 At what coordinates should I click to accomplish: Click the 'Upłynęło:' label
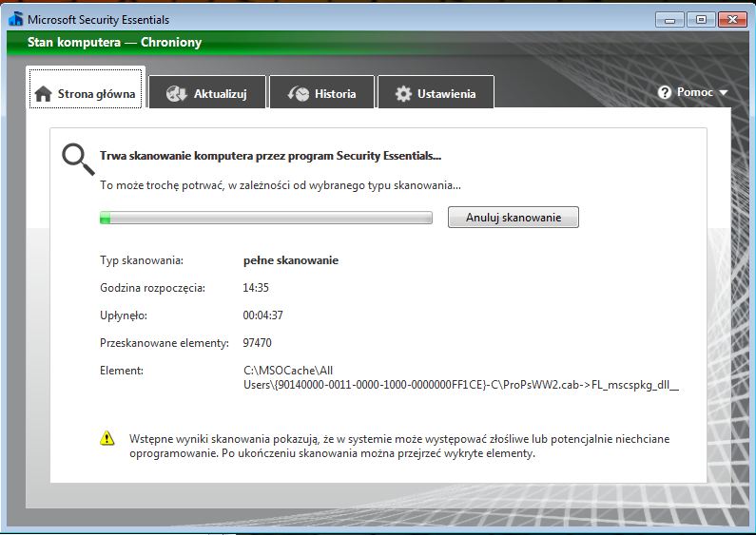[x=124, y=315]
